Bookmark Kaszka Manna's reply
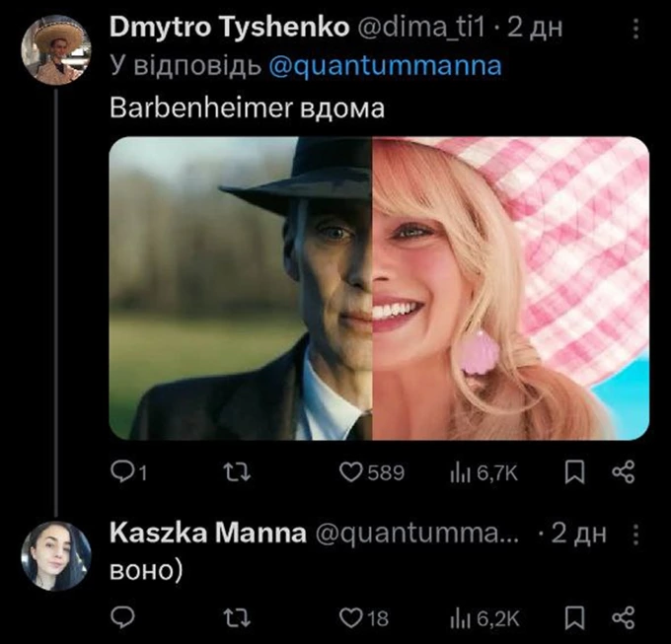671x644 pixels. [x=573, y=617]
